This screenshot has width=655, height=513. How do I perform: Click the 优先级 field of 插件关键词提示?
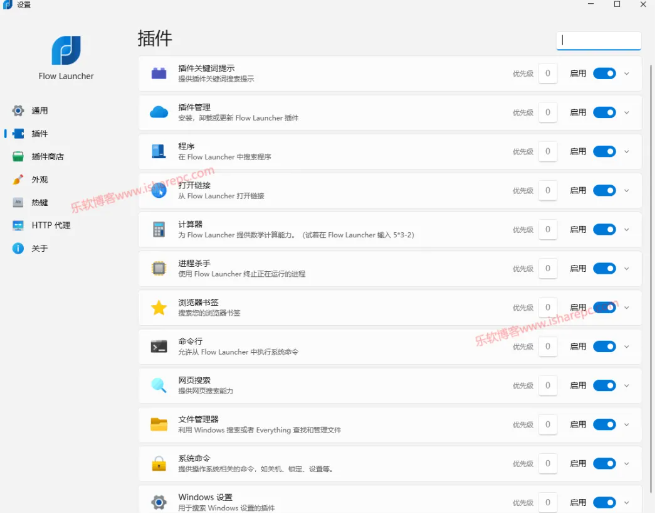click(548, 74)
